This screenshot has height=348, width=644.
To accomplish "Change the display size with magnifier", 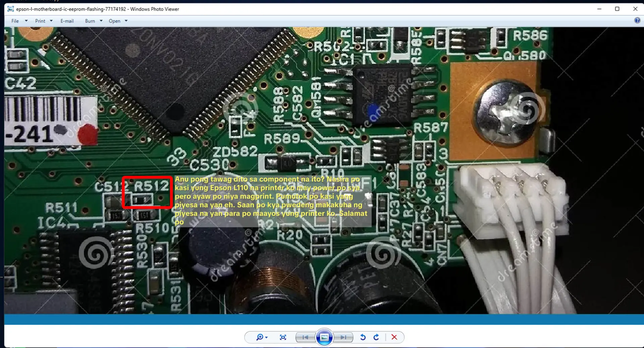I will coord(262,337).
